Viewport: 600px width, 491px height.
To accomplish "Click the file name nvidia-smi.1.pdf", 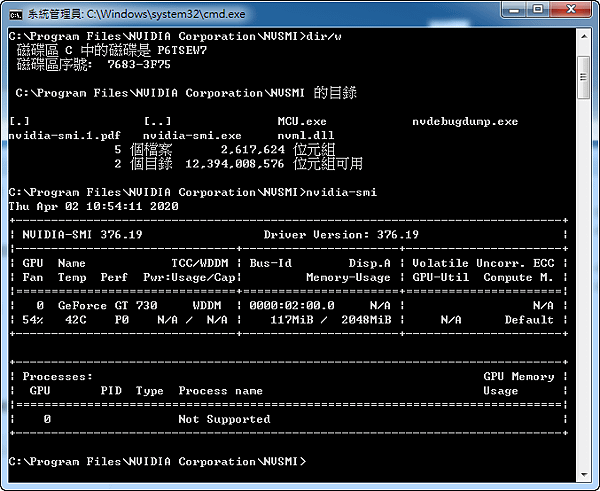I will pos(64,135).
